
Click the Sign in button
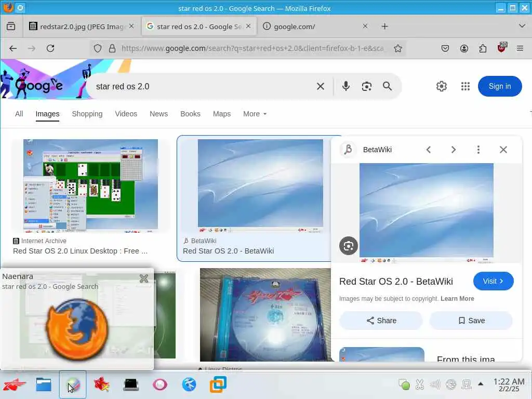tap(500, 86)
